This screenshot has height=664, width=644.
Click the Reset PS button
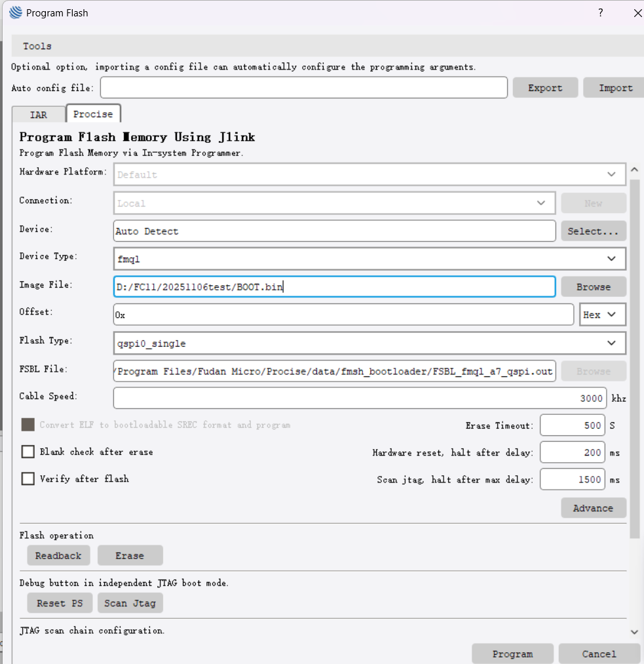click(60, 603)
